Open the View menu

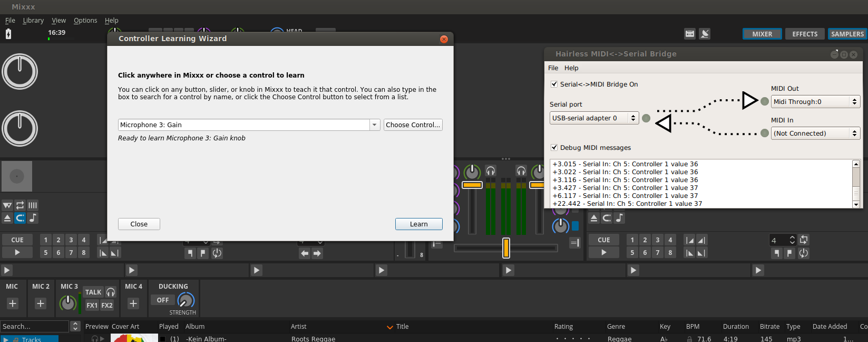coord(58,21)
